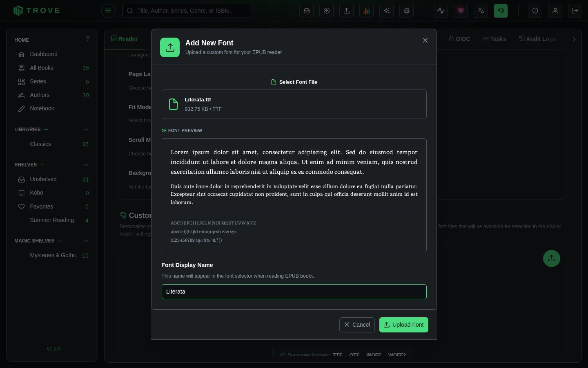
Task: Open the bar chart statistics icon
Action: coord(367,11)
